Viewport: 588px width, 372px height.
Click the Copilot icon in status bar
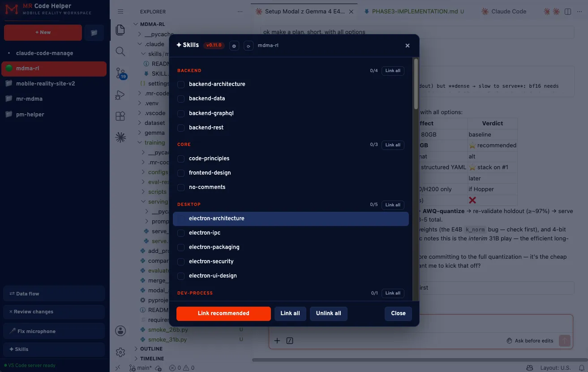(530, 368)
